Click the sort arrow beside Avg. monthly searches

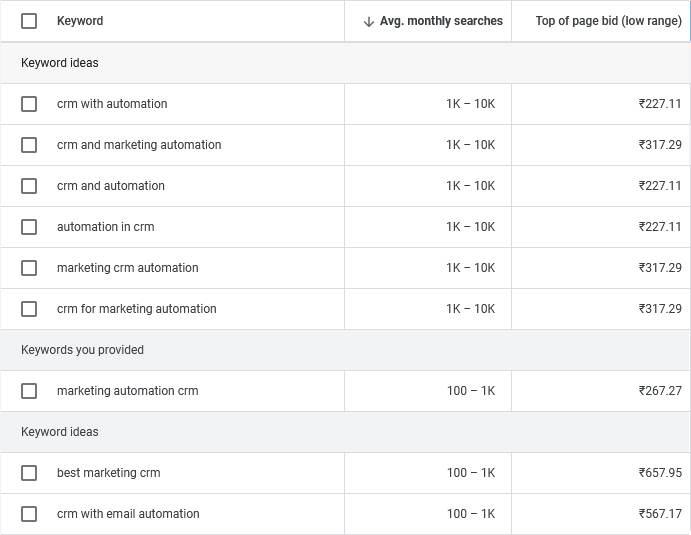[x=369, y=21]
